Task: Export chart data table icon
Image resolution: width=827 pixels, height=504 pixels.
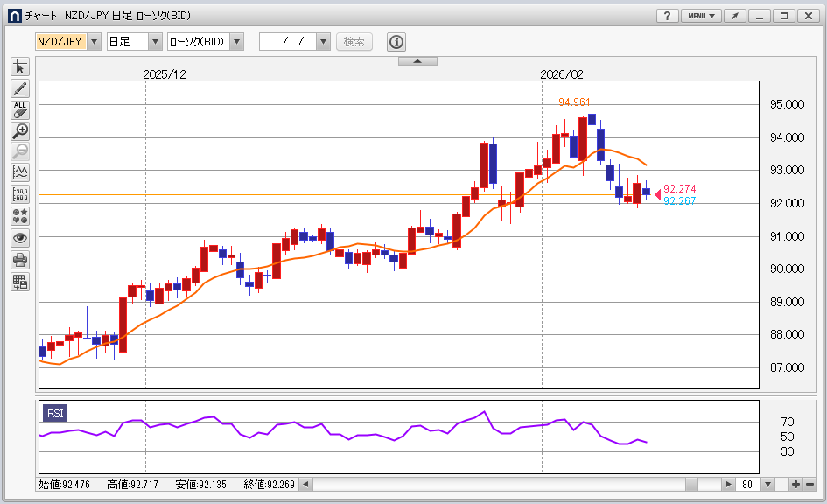Action: point(20,282)
